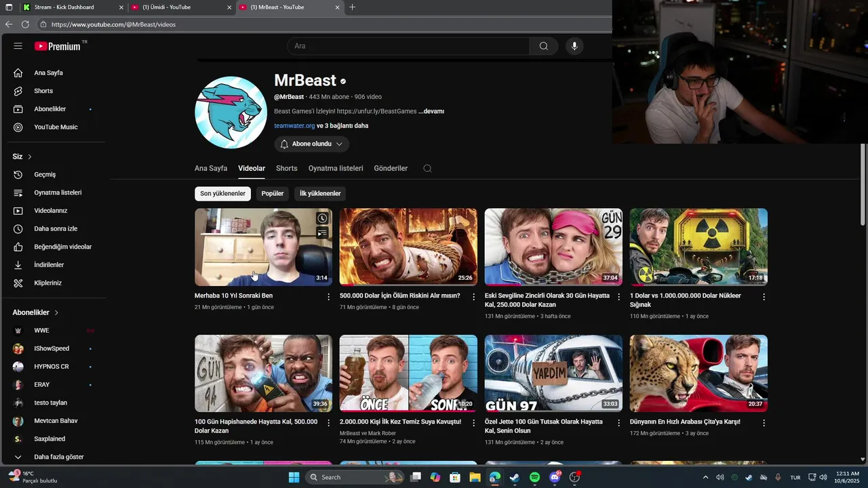This screenshot has width=868, height=488.
Task: Switch to Stream - Kick Dashboard tab
Action: (73, 7)
